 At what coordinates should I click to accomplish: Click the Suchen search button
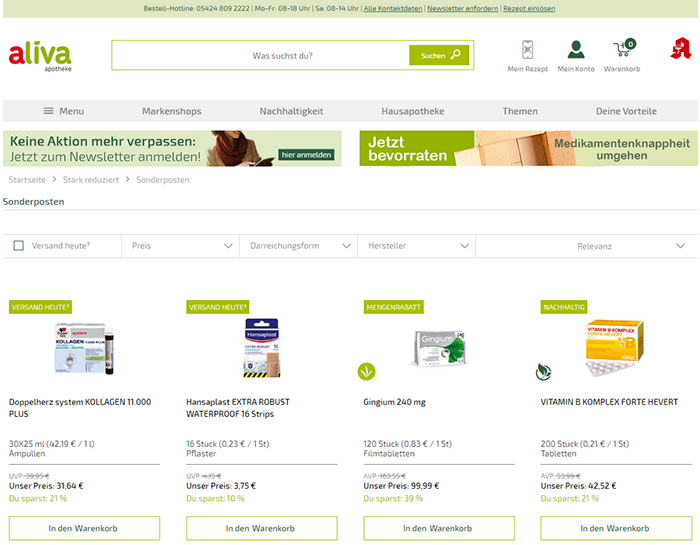tap(439, 55)
